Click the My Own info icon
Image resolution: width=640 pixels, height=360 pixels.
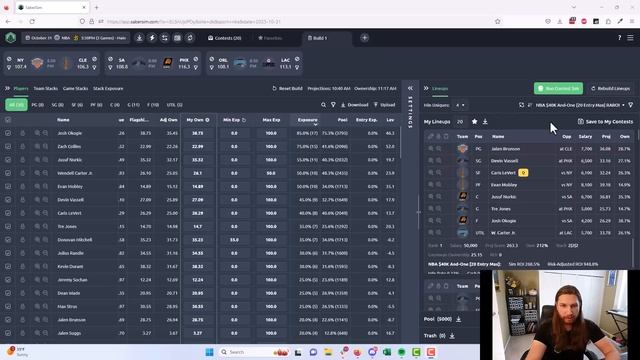coord(207,120)
